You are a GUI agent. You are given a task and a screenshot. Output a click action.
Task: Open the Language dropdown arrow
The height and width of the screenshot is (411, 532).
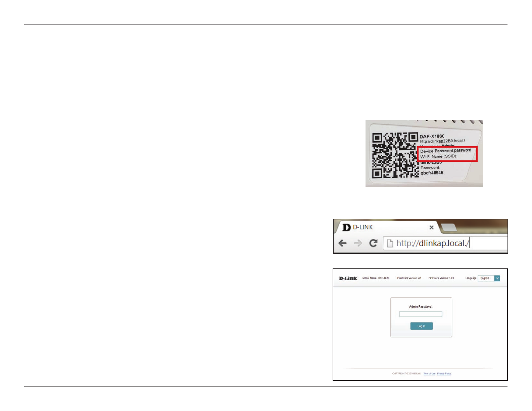497,278
